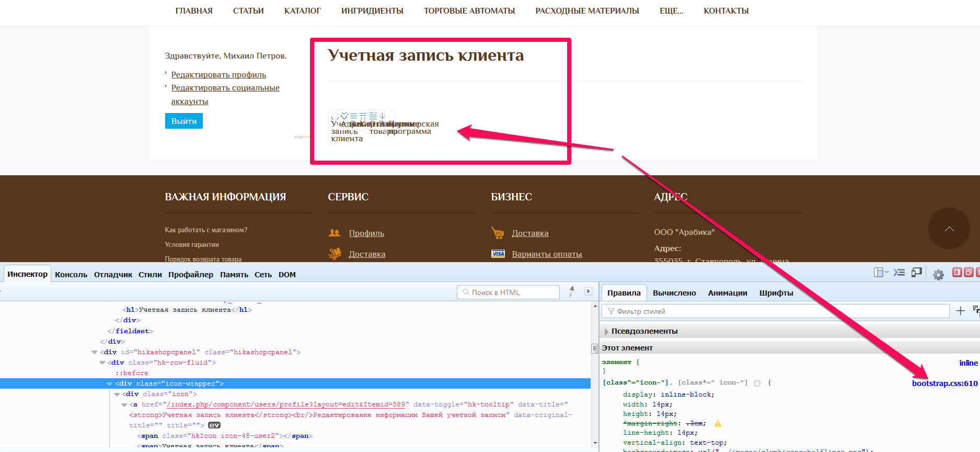Screen dimensions: 980x452
Task: Open КОНТАКТЫ in top menu
Action: pos(726,11)
